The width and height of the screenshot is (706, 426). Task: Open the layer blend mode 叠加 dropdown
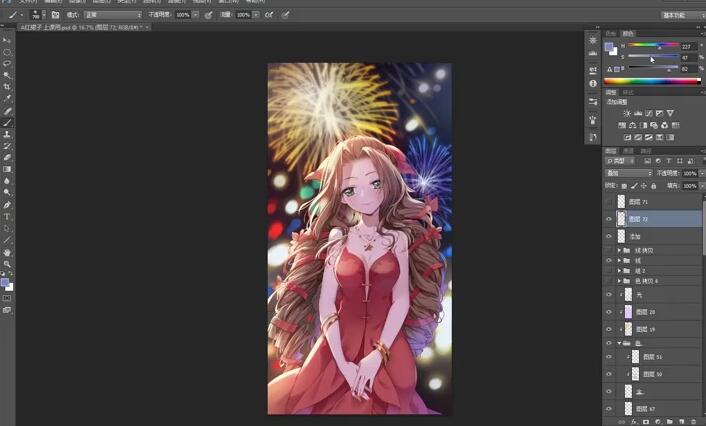pos(629,173)
